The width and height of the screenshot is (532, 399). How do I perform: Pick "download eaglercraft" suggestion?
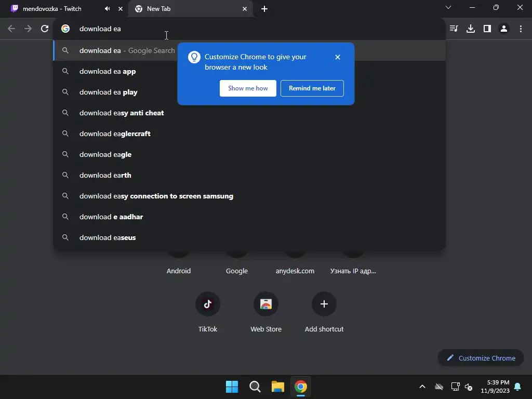click(249, 134)
